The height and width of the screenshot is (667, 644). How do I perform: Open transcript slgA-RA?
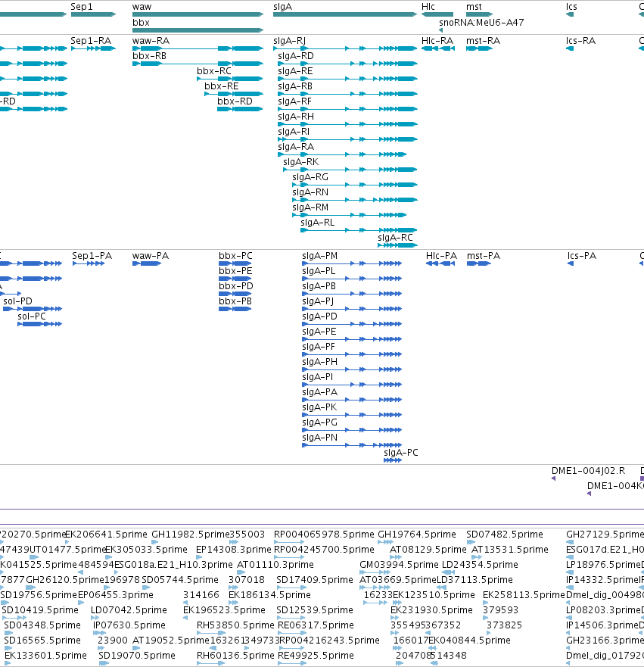pos(342,154)
